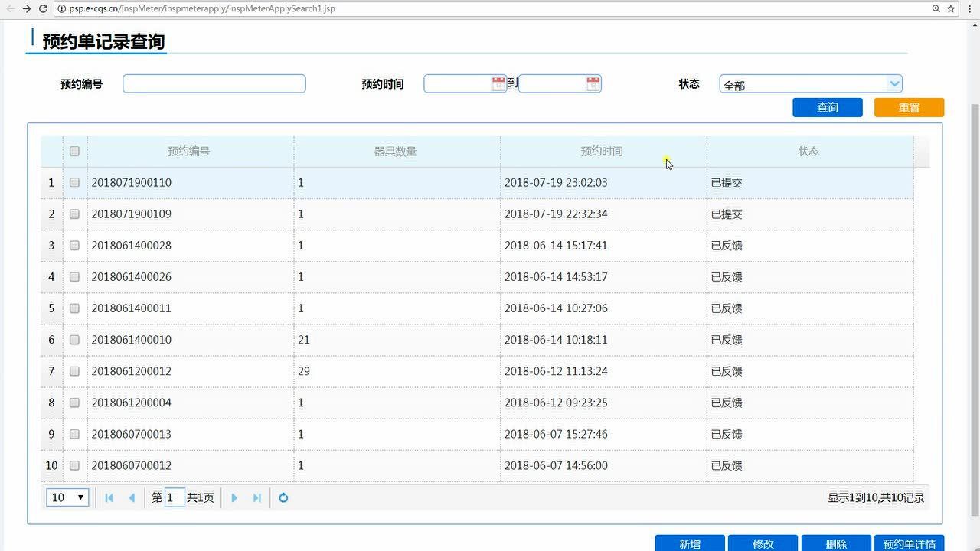Select checkbox of record 2018061400028
This screenshot has height=551, width=980.
pos(74,245)
